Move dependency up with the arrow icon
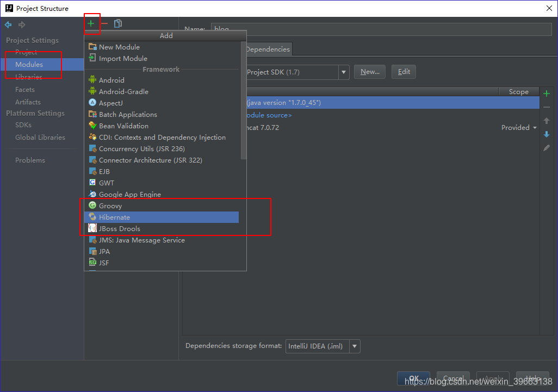Viewport: 558px width, 392px height. tap(547, 121)
